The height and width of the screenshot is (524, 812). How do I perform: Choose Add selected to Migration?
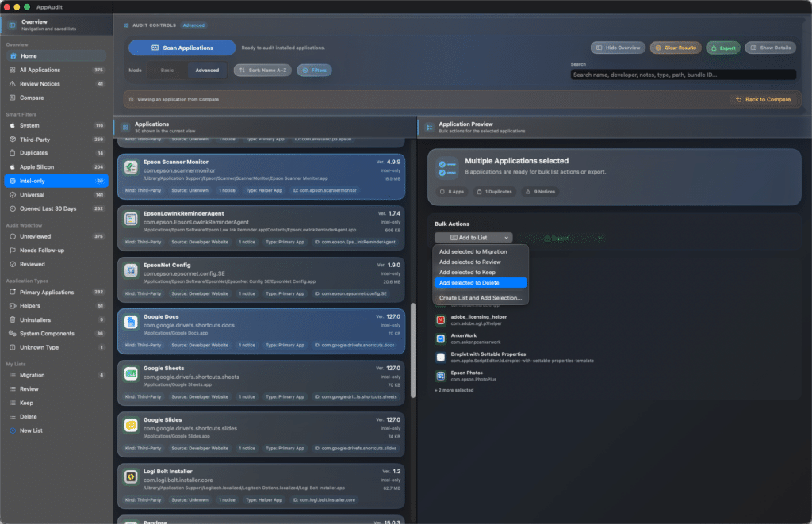481,251
